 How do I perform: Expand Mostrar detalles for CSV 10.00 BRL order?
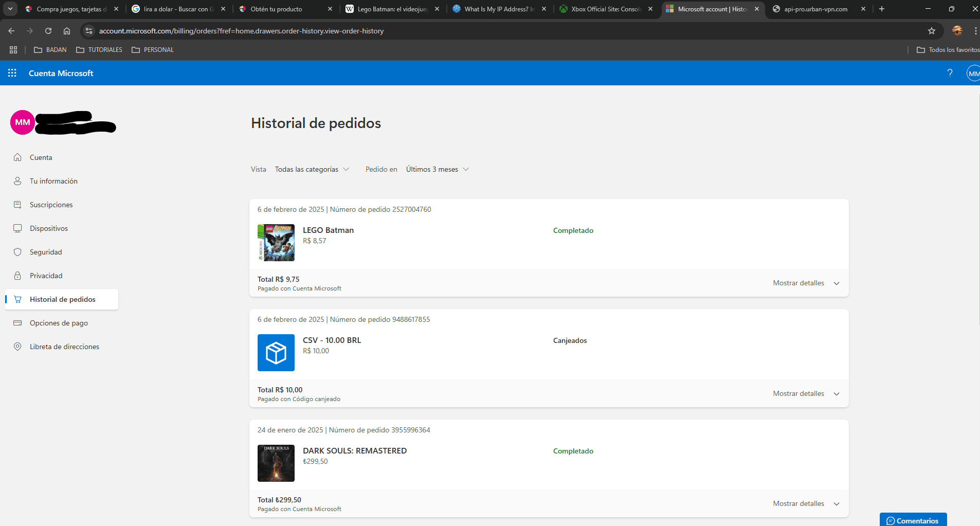(806, 393)
